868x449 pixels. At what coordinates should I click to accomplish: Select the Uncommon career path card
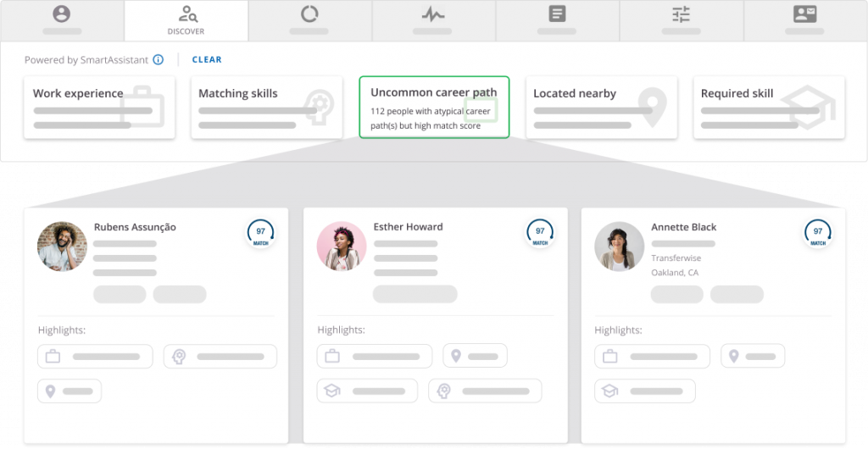pos(434,108)
